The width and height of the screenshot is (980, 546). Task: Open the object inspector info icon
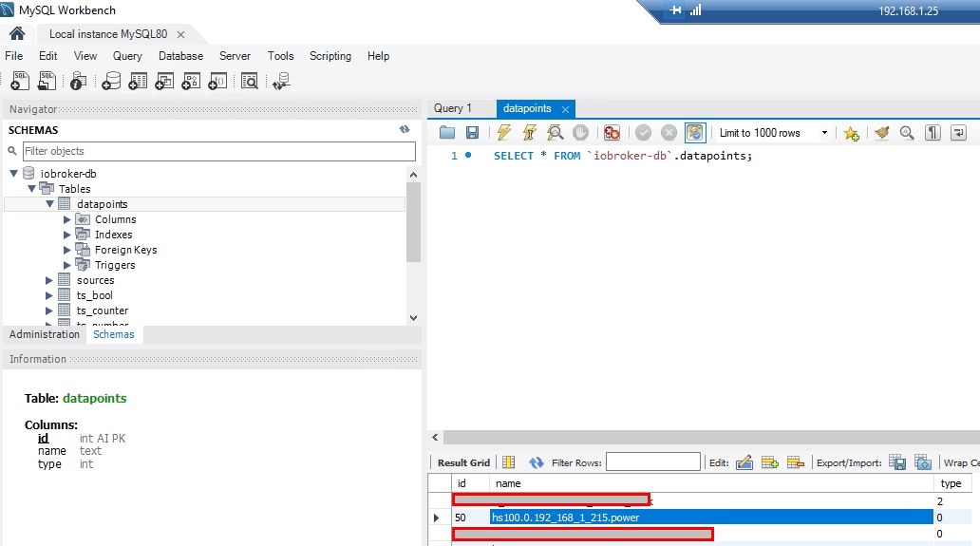78,81
